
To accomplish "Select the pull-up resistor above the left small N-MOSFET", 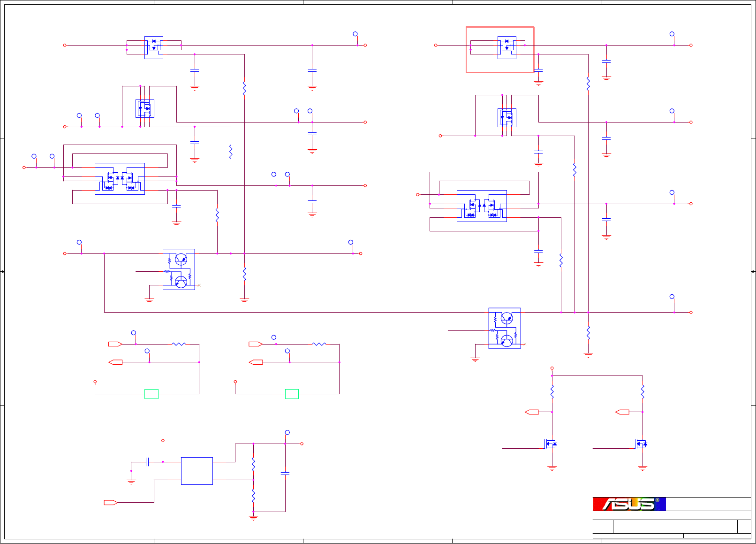I will [x=552, y=391].
